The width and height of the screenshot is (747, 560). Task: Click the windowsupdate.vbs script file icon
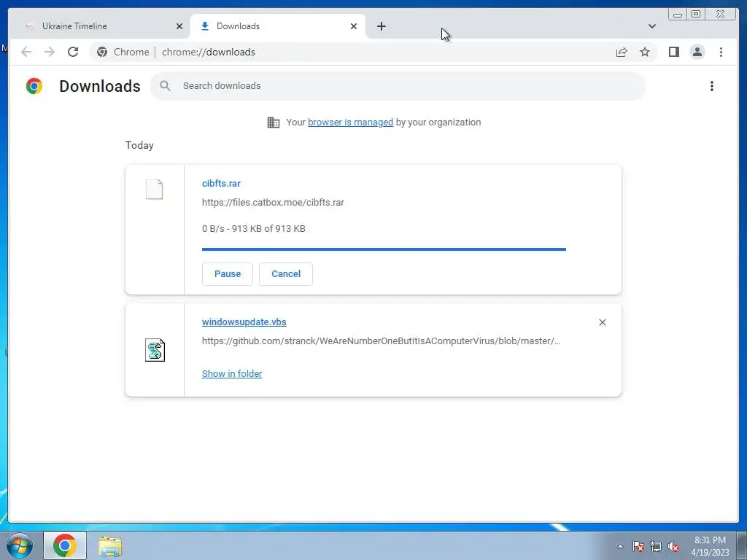(x=155, y=350)
